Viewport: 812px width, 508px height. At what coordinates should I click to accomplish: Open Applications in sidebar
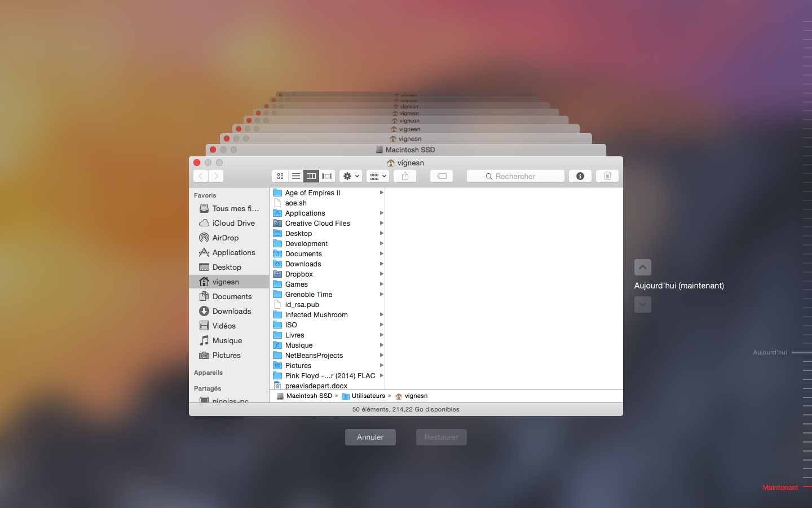[x=229, y=252]
